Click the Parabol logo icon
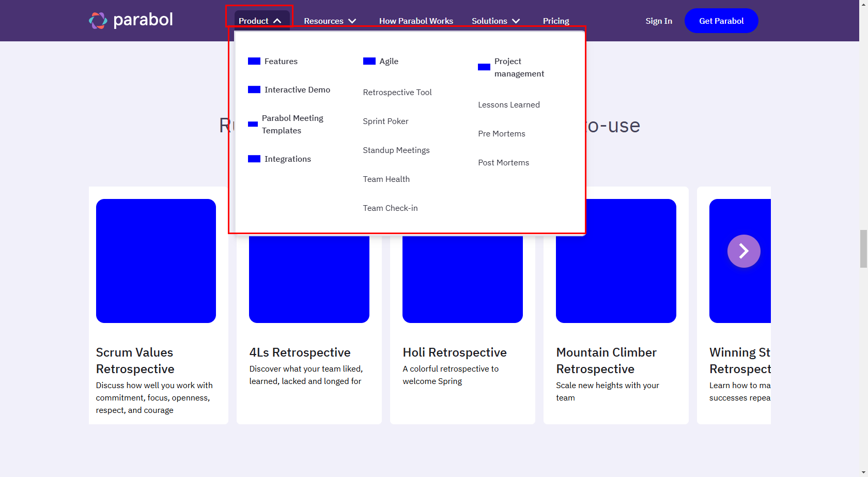The height and width of the screenshot is (477, 868). (98, 21)
